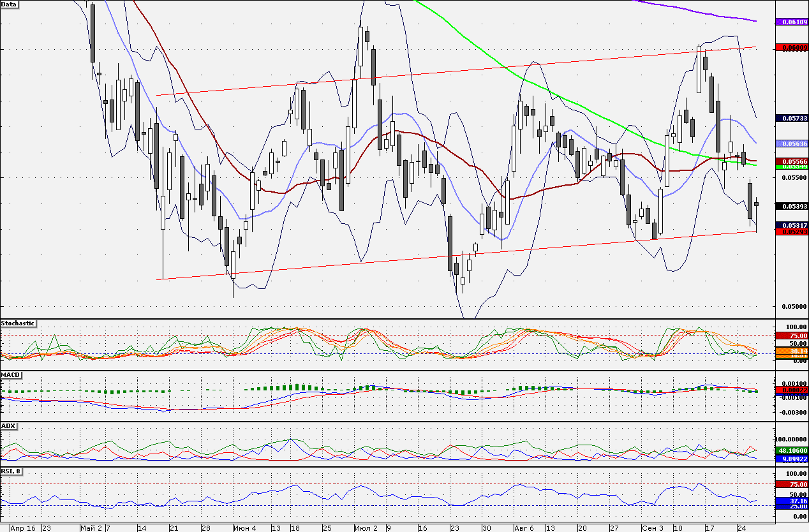Click the blue 37.16 RSI value tag
Image resolution: width=809 pixels, height=532 pixels.
click(791, 501)
